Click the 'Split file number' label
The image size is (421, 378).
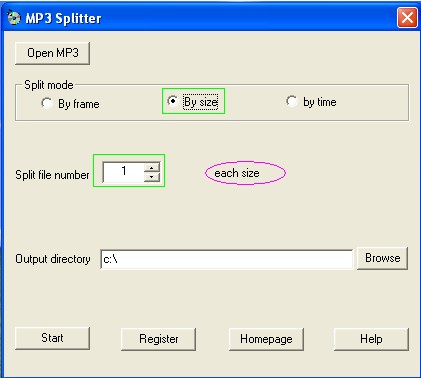[x=52, y=175]
